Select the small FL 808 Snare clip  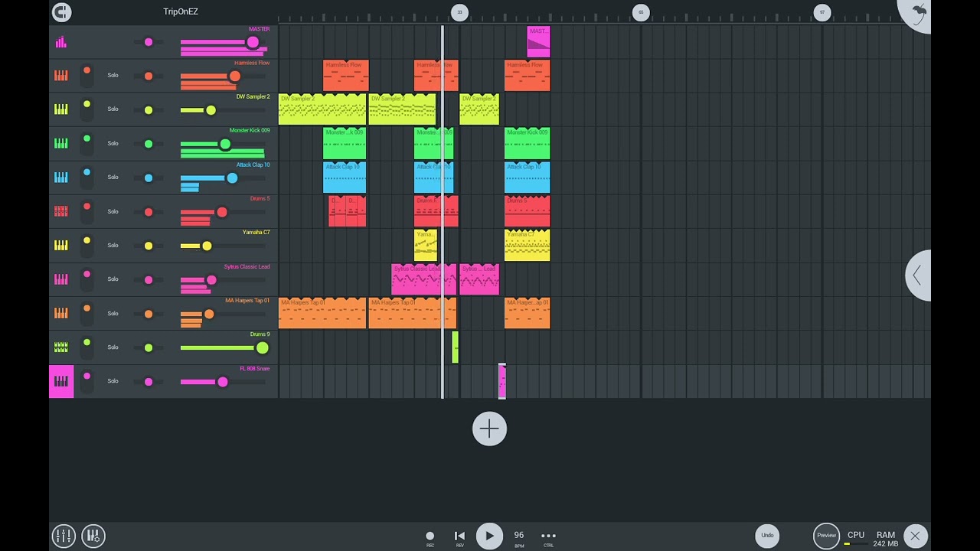502,381
